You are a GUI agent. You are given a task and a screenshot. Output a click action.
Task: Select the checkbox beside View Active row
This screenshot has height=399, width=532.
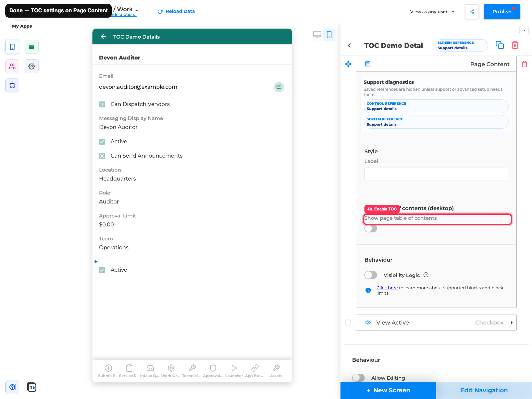click(348, 323)
